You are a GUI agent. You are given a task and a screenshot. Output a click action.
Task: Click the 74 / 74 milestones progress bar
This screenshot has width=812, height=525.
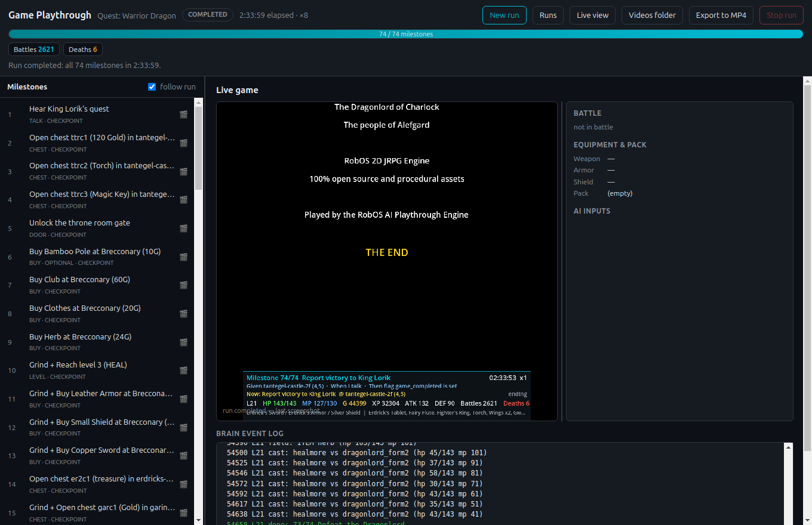[x=406, y=34]
